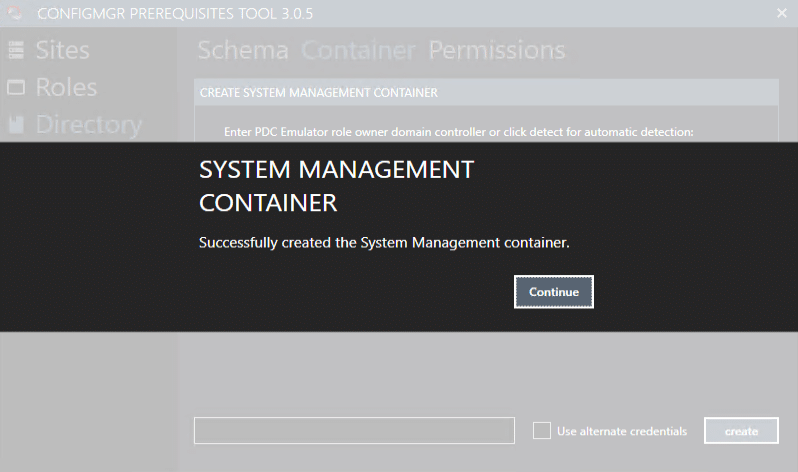Enable Use alternate credentials checkbox
The width and height of the screenshot is (798, 472).
coord(542,431)
